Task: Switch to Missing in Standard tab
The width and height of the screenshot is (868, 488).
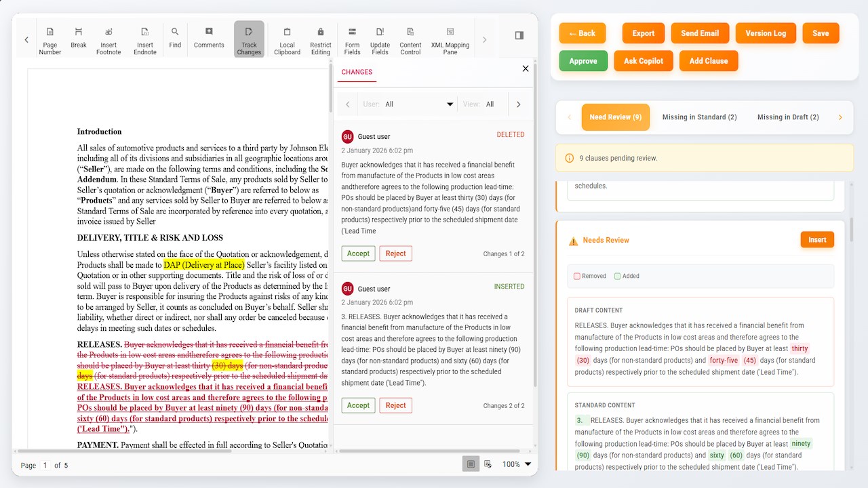Action: point(699,117)
